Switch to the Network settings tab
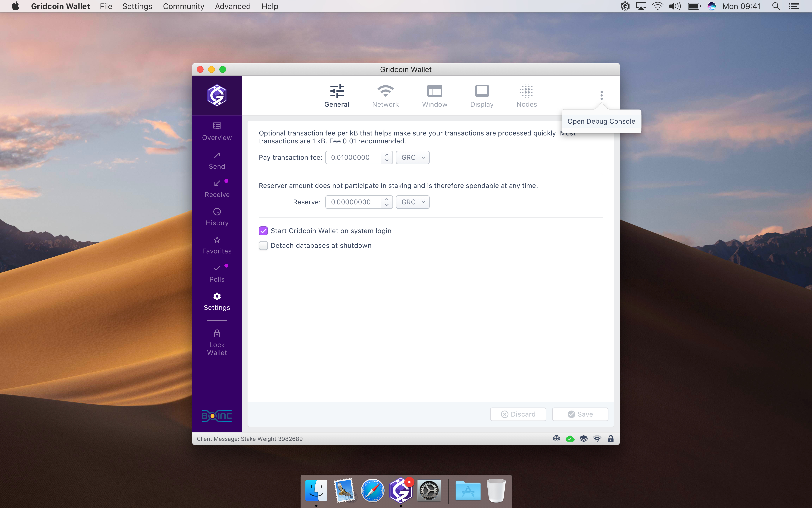 click(x=385, y=96)
